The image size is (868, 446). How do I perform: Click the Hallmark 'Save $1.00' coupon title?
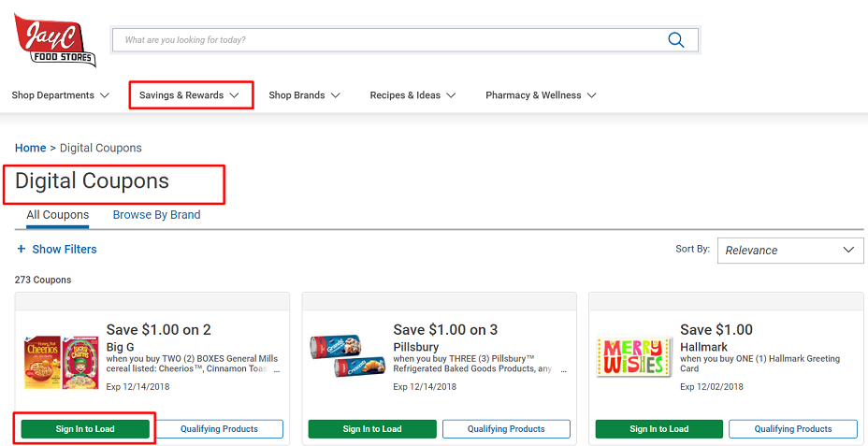(716, 330)
